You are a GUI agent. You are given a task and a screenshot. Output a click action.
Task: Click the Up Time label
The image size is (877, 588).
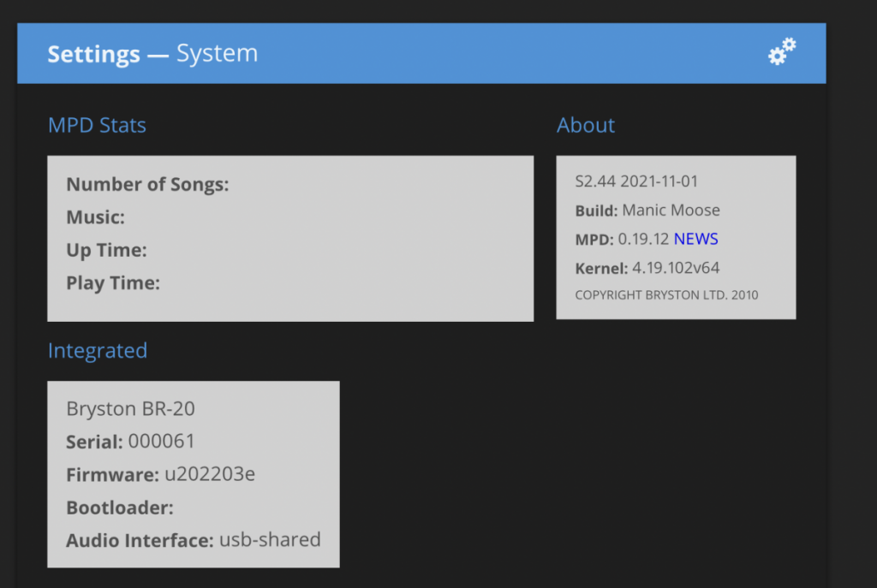(106, 251)
